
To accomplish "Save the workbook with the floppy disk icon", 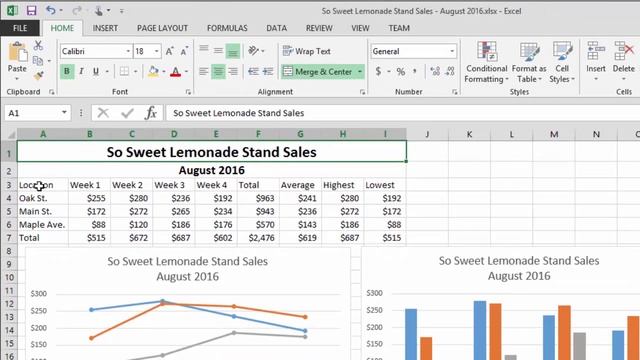I will pyautogui.click(x=31, y=11).
